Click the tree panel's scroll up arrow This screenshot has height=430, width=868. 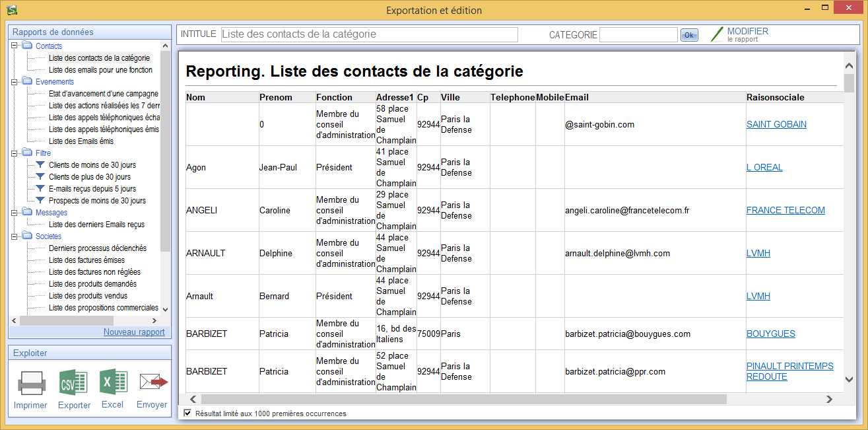(x=165, y=46)
